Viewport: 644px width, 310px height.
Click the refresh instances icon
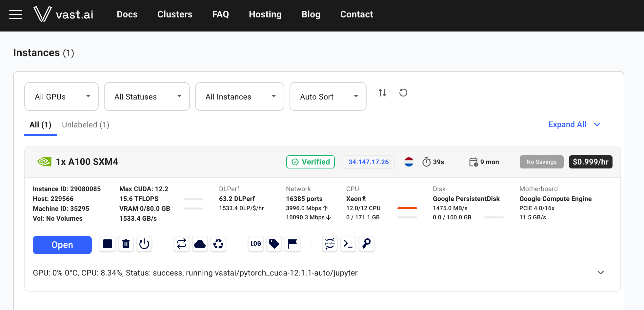[x=403, y=93]
